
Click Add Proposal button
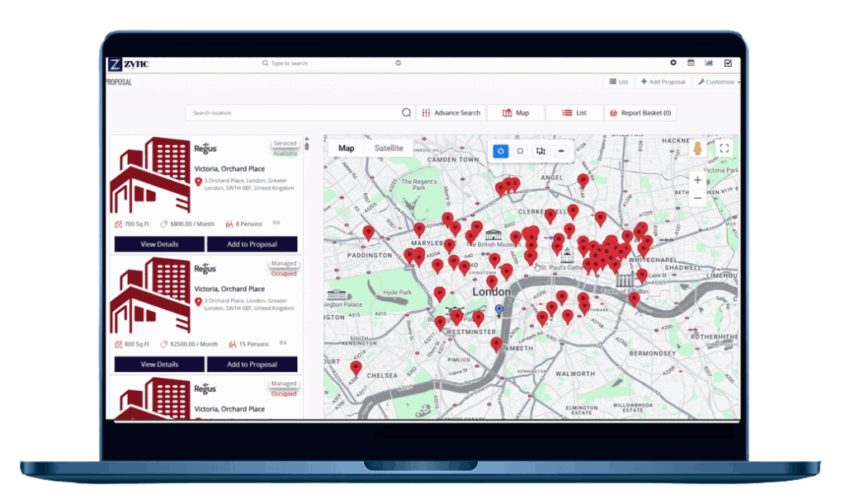pos(663,82)
